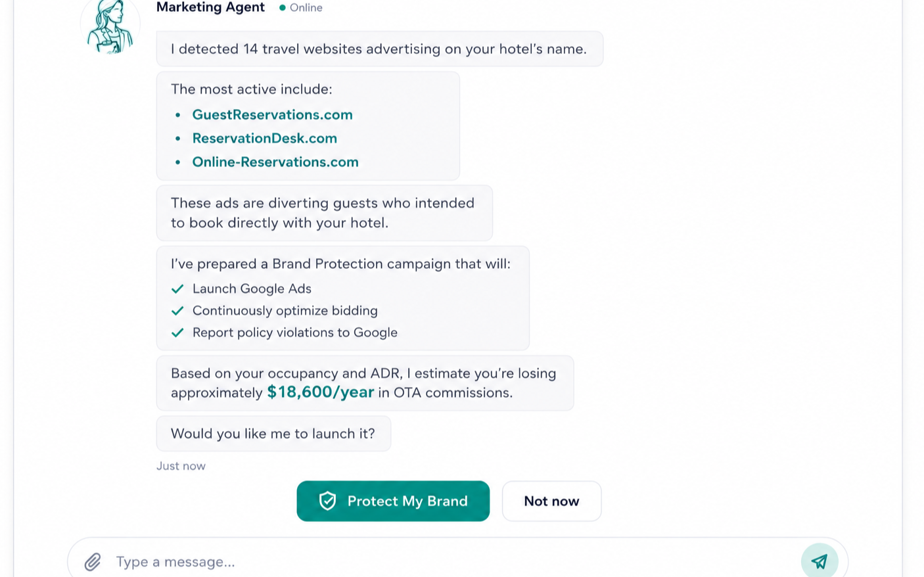
Task: Click the 14 travel websites detected message
Action: click(379, 49)
